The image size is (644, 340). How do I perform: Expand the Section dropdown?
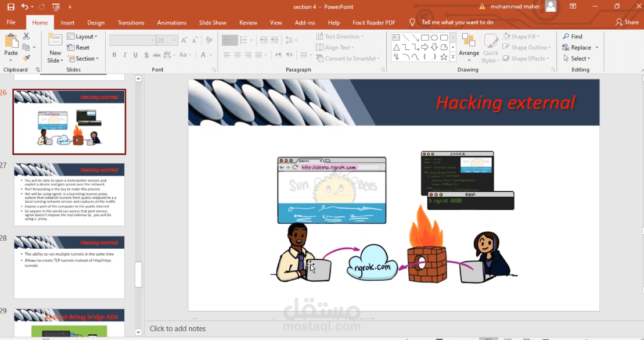click(83, 59)
